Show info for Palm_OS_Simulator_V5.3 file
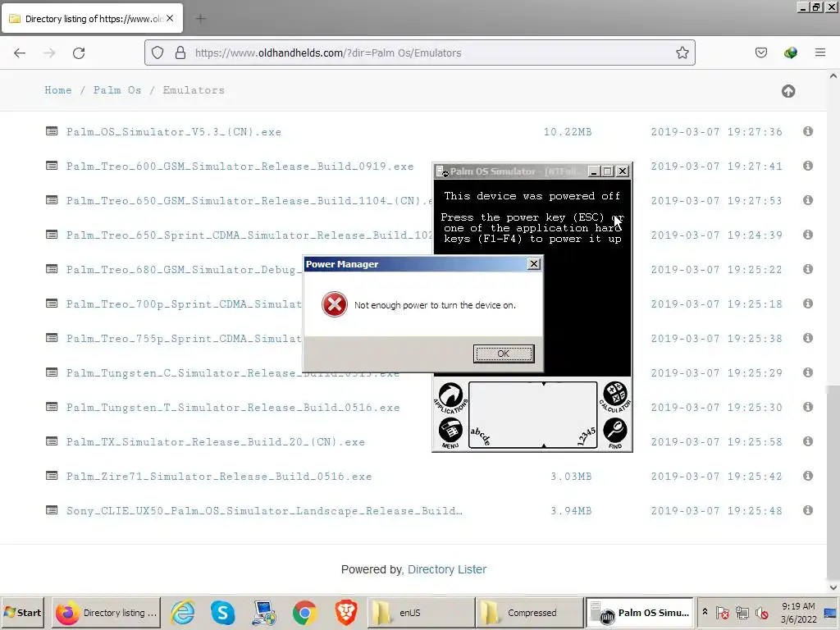Image resolution: width=840 pixels, height=630 pixels. 808,131
